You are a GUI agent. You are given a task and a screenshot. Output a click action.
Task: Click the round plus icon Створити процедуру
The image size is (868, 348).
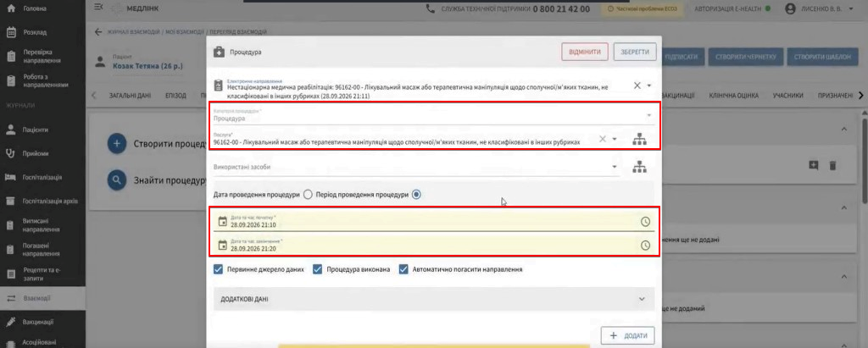[x=117, y=144]
